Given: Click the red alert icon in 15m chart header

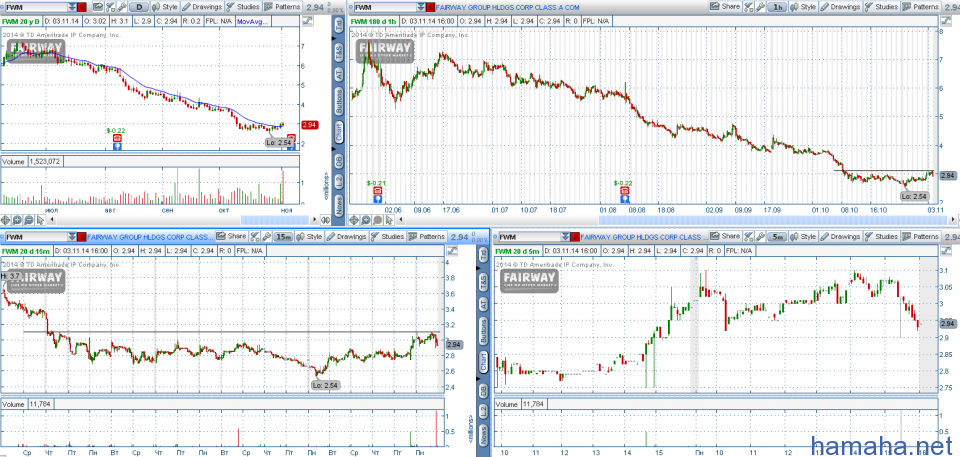Looking at the screenshot, I should pyautogui.click(x=81, y=236).
